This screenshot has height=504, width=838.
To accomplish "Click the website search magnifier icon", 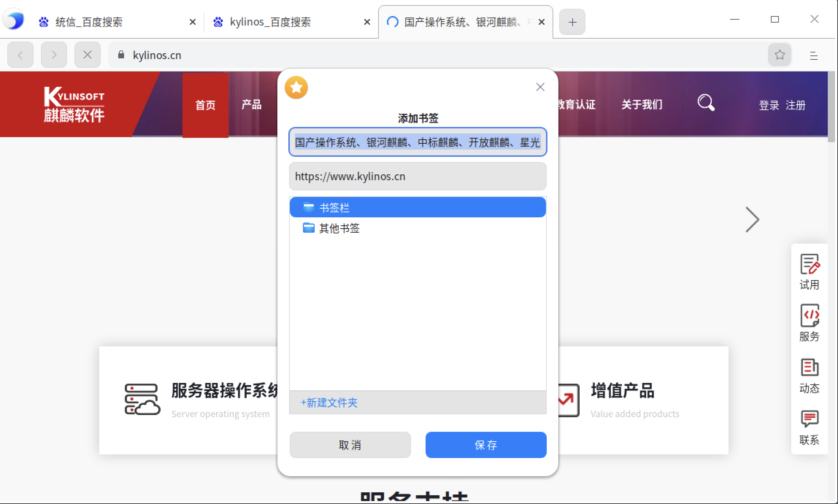I will coord(706,103).
